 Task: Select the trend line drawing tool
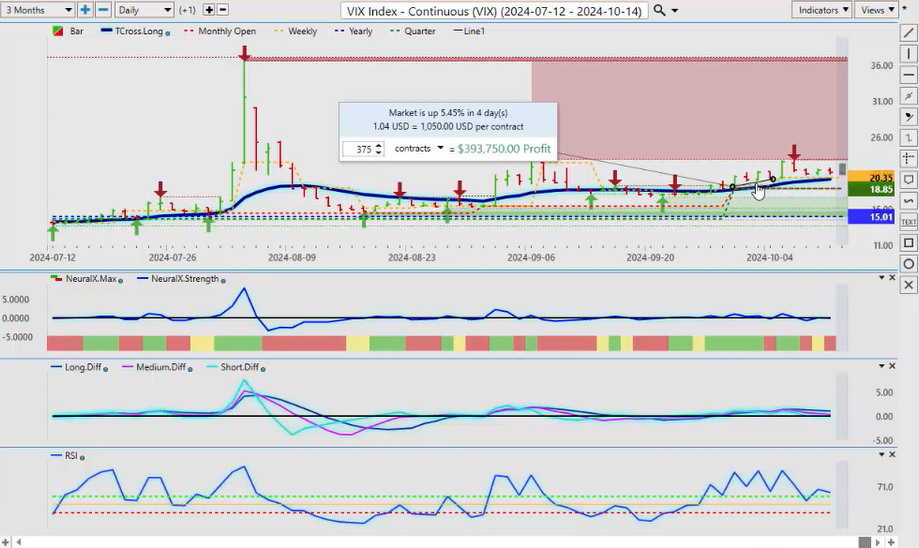[x=908, y=33]
